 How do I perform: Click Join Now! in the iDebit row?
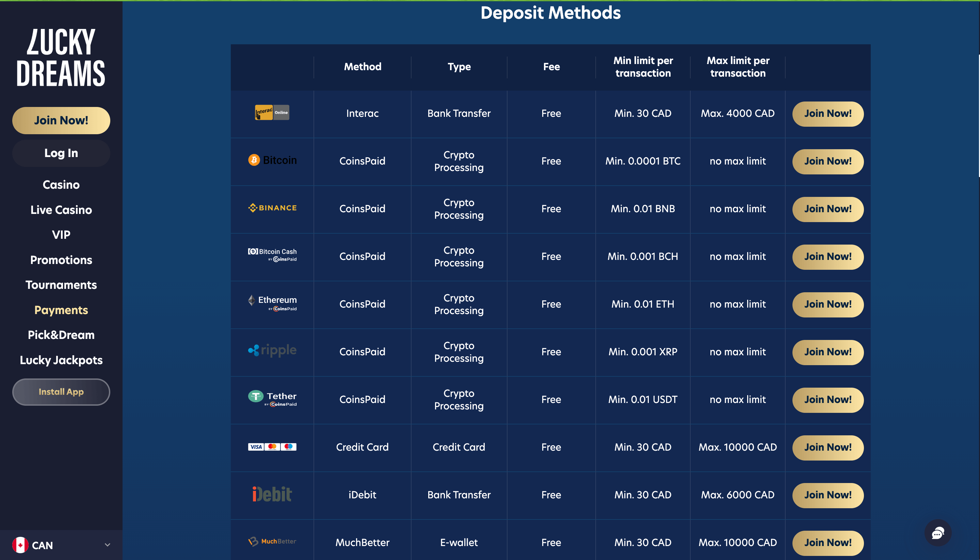coord(828,495)
